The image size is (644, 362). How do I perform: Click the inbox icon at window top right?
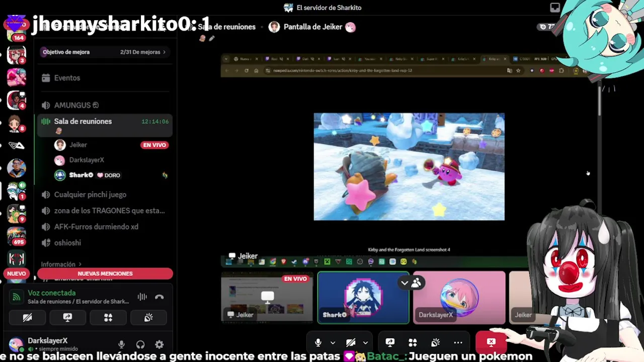555,8
